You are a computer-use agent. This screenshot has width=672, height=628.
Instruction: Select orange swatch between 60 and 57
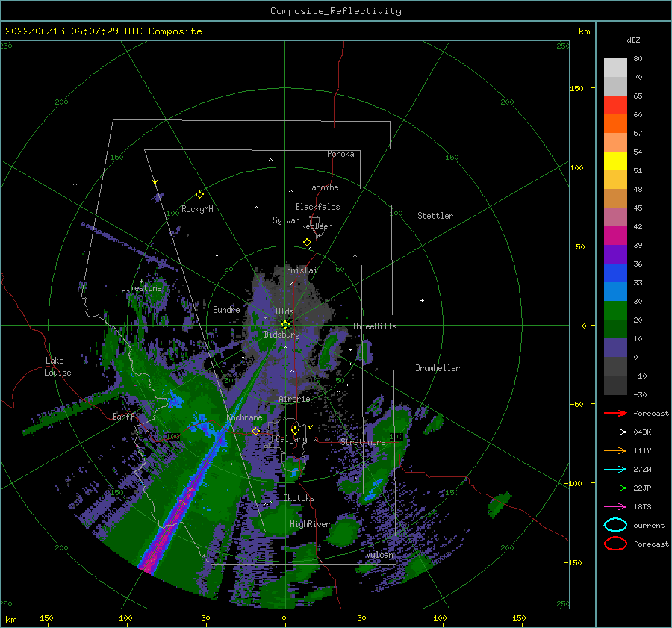[615, 124]
